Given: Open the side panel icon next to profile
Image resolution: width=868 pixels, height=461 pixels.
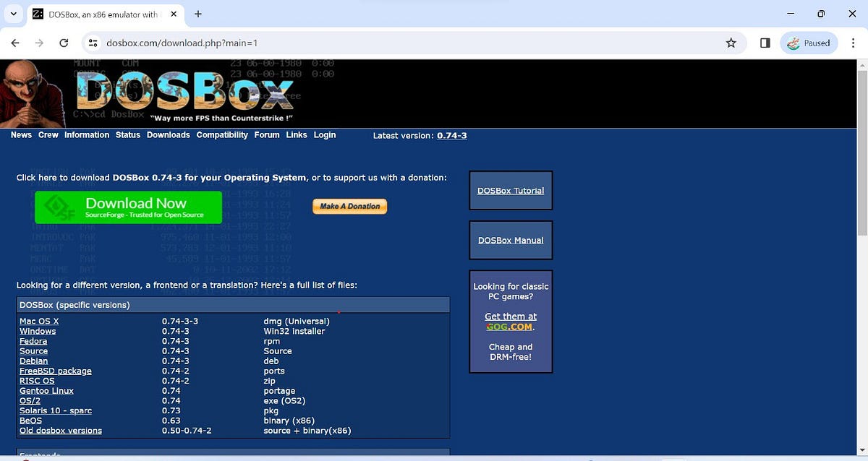Looking at the screenshot, I should pyautogui.click(x=764, y=43).
